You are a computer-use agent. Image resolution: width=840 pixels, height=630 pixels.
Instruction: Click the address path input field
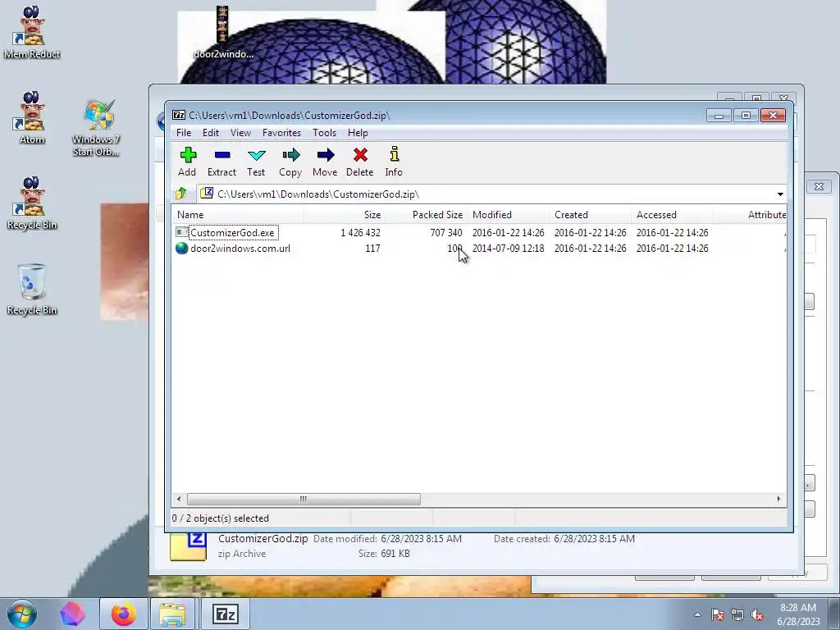486,194
